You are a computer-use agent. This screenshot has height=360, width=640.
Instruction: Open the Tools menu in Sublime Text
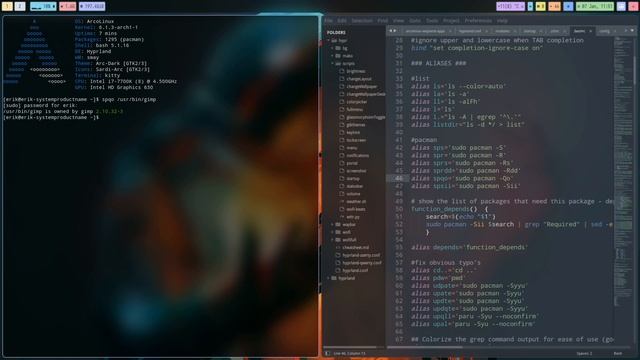(x=432, y=20)
